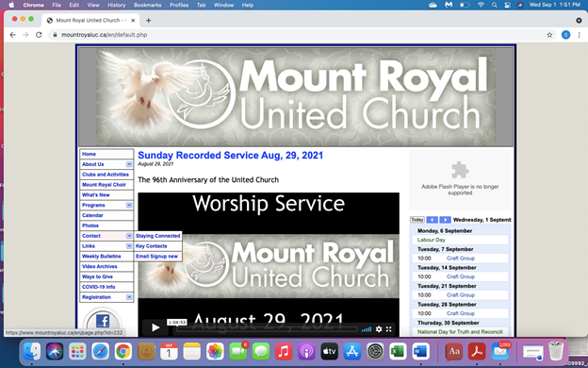Open Malwarebytes menu bar icon

coord(449,5)
